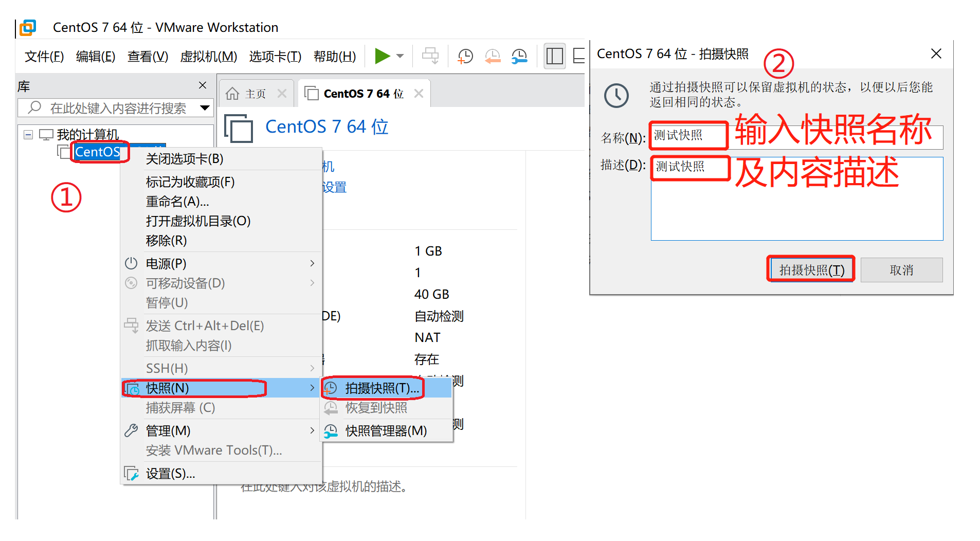This screenshot has height=541, width=980.
Task: Expand the 快照(N) submenu arrow
Action: [x=312, y=388]
